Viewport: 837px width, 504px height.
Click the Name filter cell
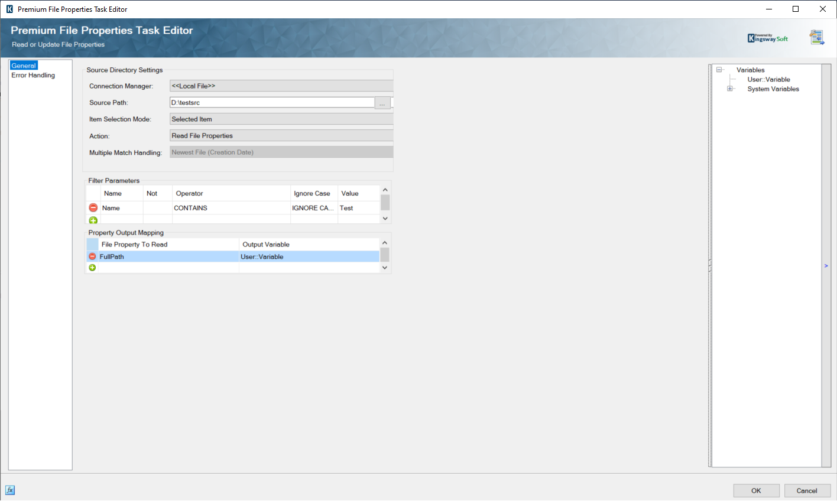click(122, 208)
